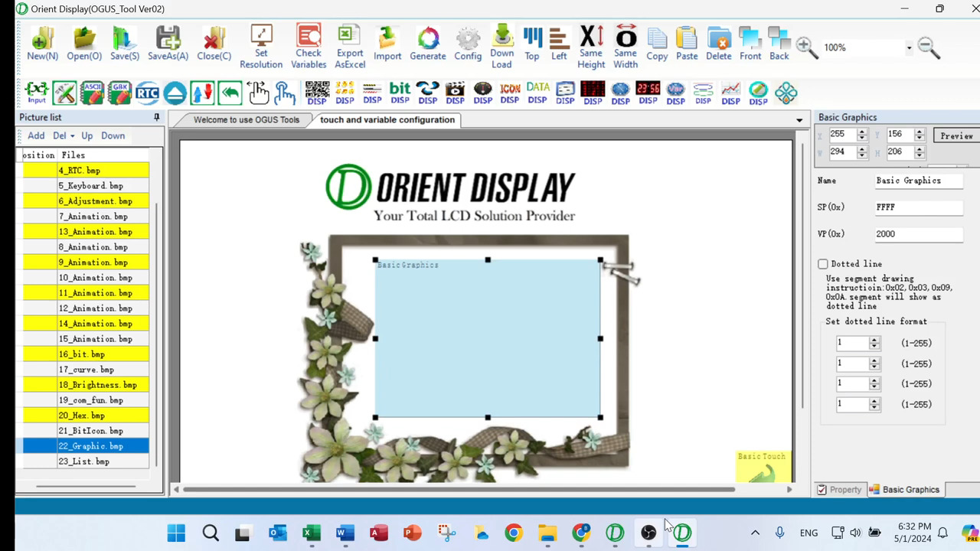Click the Open(O) folder icon
Screen dimensions: 980x551
[x=84, y=44]
